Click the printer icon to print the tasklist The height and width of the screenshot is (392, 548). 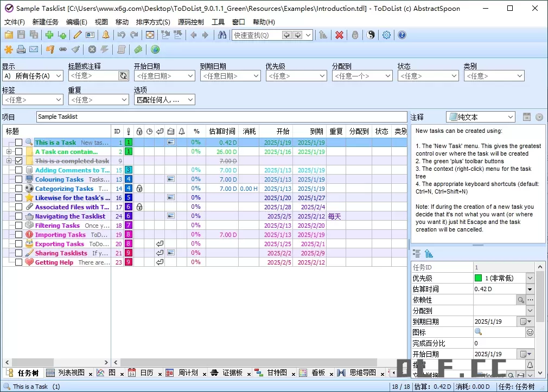[x=20, y=49]
